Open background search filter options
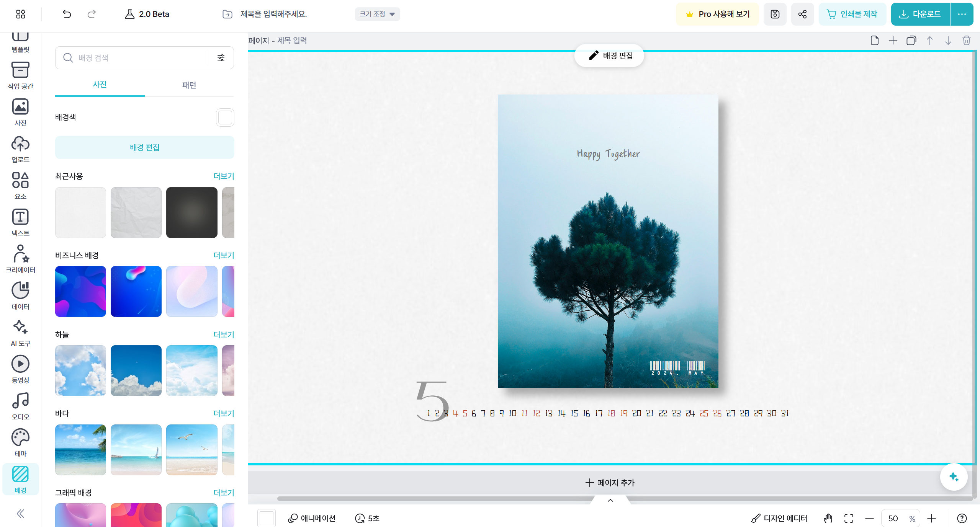Viewport: 980px width, 527px height. pyautogui.click(x=221, y=58)
